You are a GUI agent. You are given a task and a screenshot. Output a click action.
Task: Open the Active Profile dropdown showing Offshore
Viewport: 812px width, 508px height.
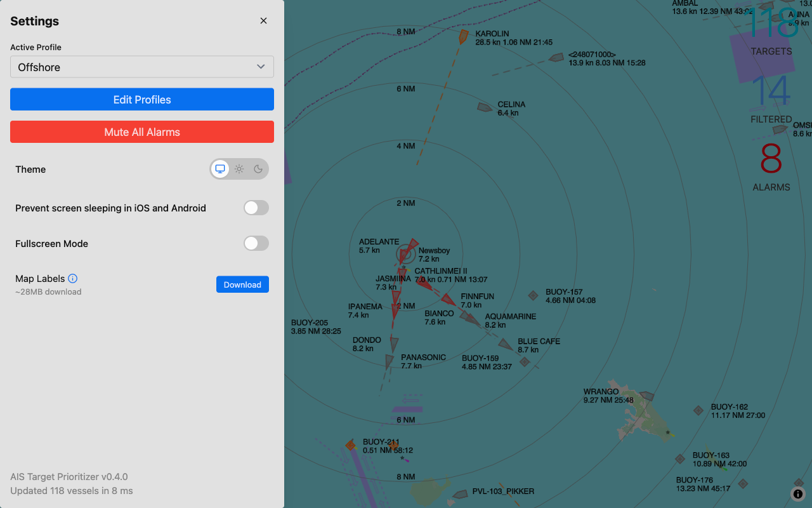click(x=142, y=67)
